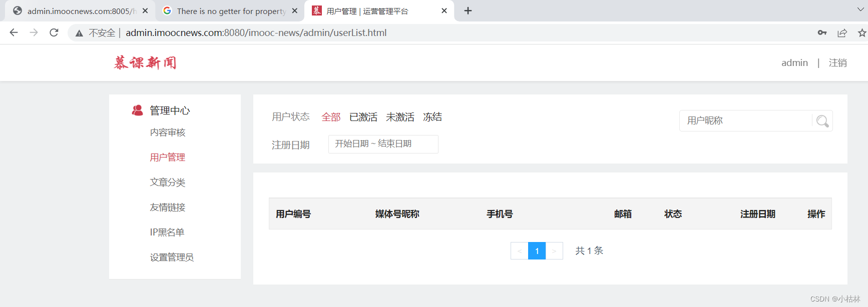868x307 pixels.
Task: Go to next page arrow in pagination
Action: [x=554, y=251]
